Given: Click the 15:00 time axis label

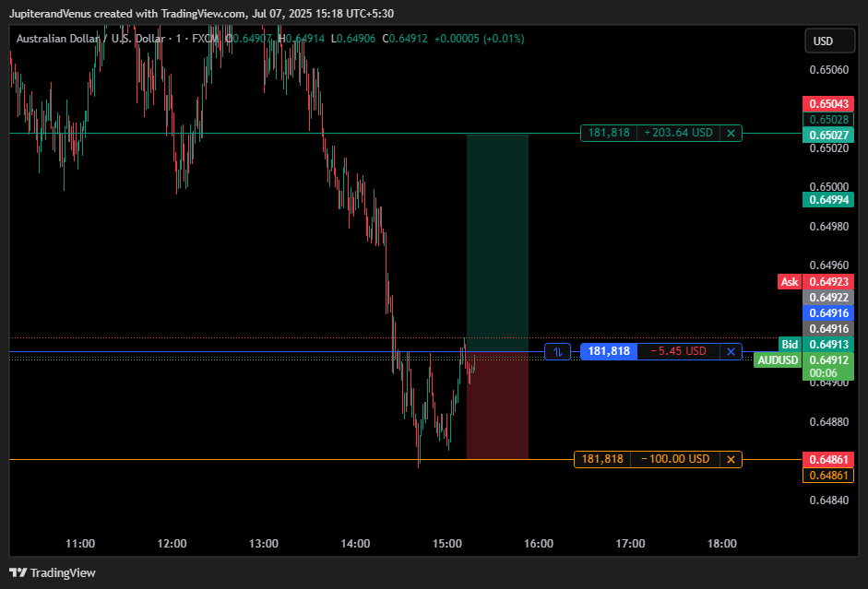Looking at the screenshot, I should (x=447, y=544).
